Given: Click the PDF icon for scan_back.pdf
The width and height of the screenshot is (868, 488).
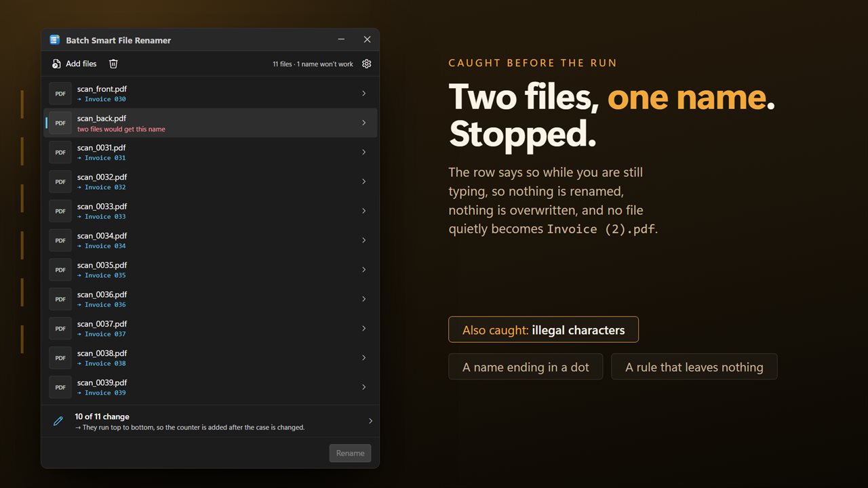Looking at the screenshot, I should (60, 123).
